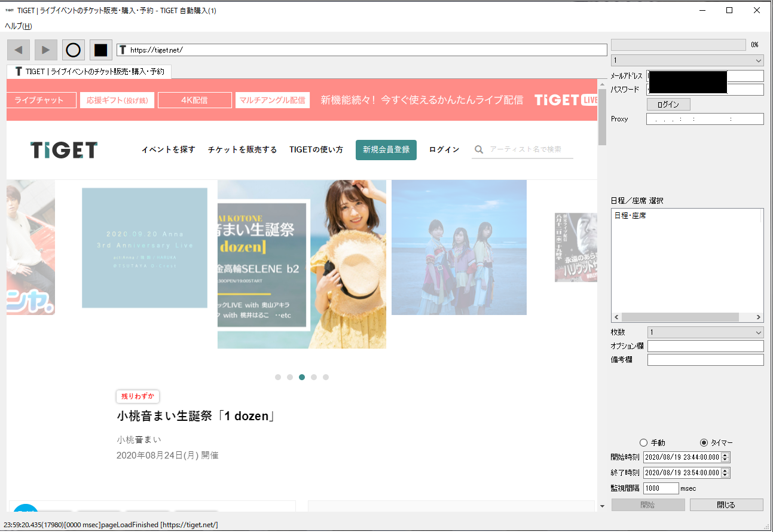Click the 日程 list horizontal scrollbar left arrow
The height and width of the screenshot is (532, 773).
pos(616,317)
